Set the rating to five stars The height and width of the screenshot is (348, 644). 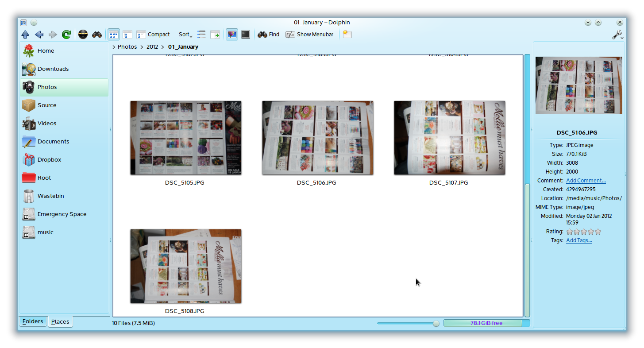pyautogui.click(x=598, y=232)
